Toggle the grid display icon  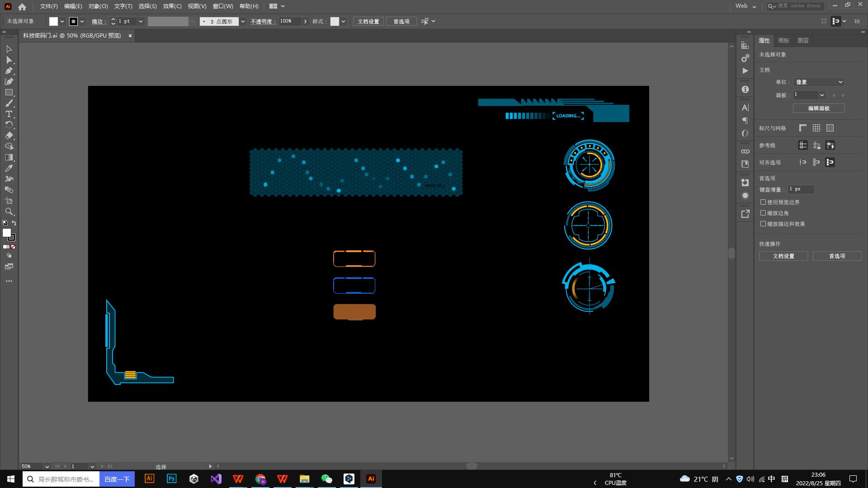(x=816, y=128)
